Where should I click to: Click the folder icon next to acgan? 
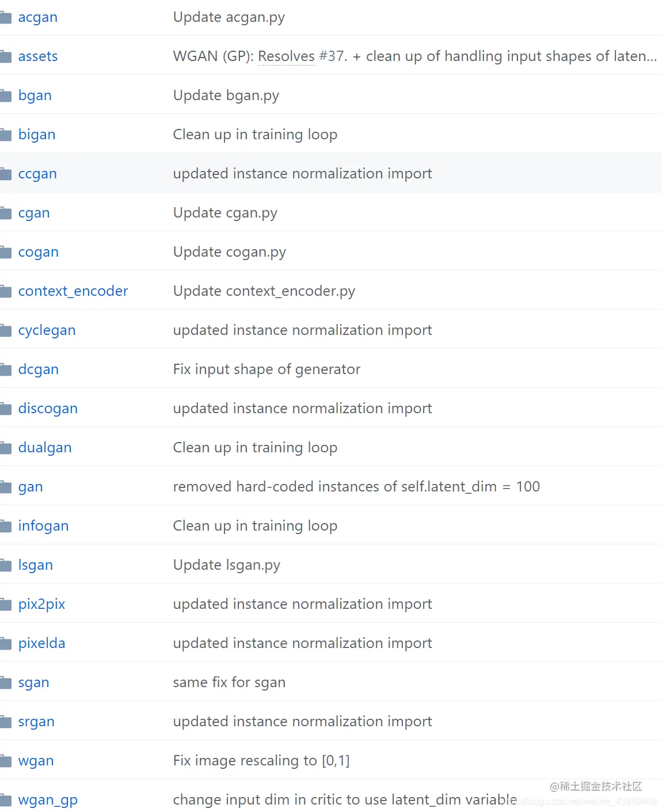[5, 18]
